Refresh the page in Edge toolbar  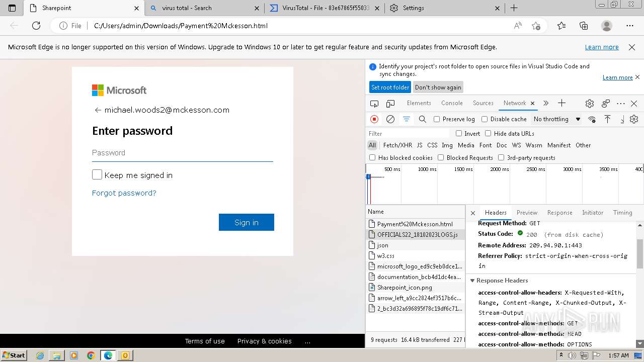36,26
